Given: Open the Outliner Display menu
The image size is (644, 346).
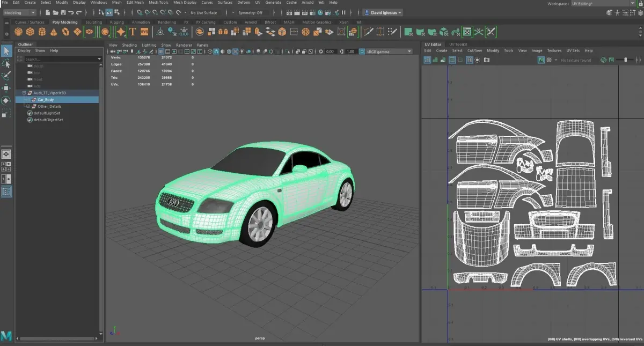Looking at the screenshot, I should tap(24, 50).
